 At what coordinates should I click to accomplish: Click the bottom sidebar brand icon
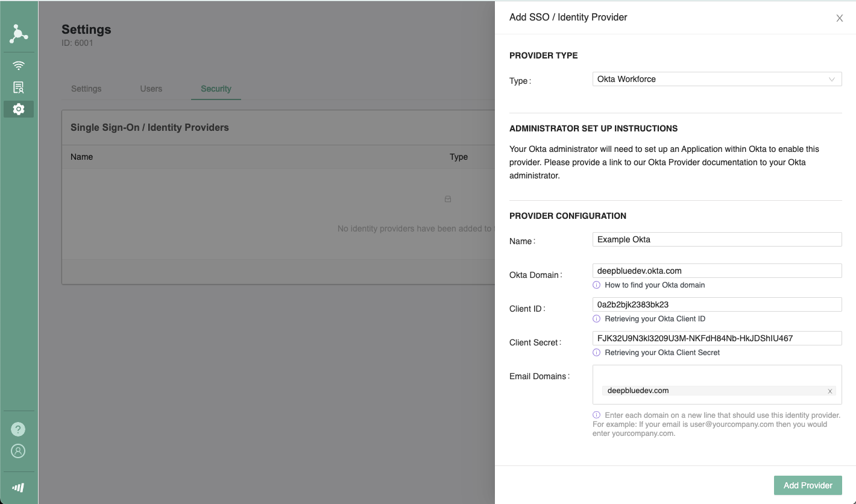(x=19, y=488)
